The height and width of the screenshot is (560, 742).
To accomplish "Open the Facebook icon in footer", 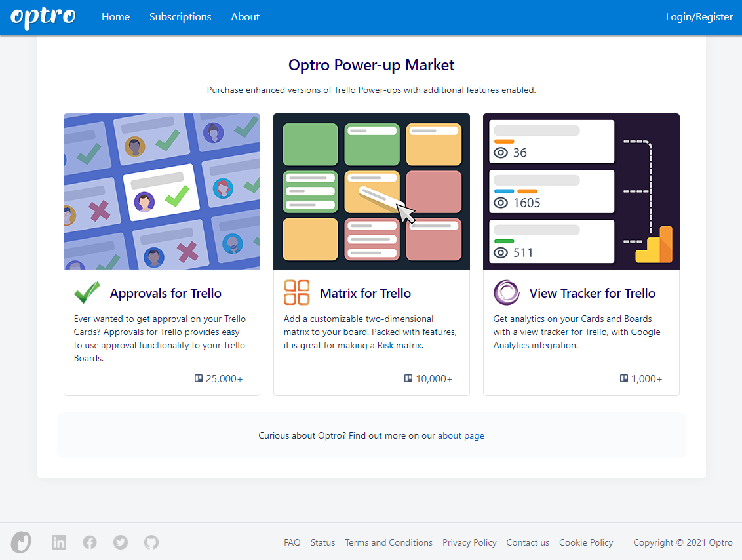I will point(90,542).
